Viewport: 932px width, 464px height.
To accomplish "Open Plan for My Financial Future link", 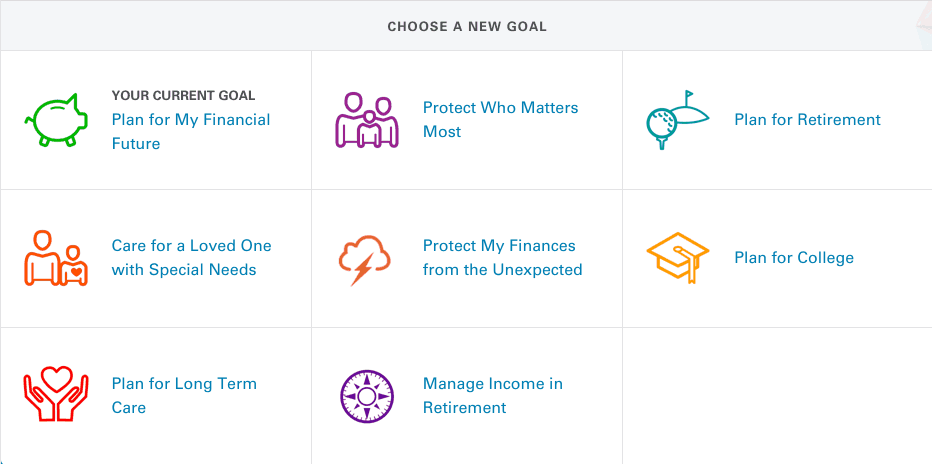I will (191, 131).
